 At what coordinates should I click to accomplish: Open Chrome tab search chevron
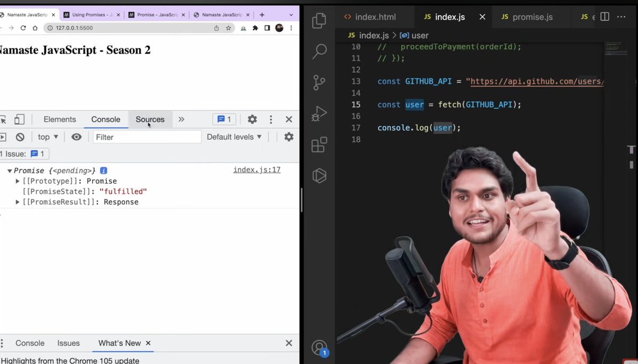pos(291,15)
